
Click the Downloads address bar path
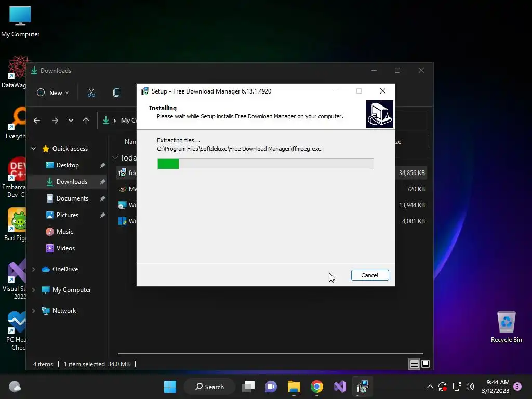(x=129, y=121)
